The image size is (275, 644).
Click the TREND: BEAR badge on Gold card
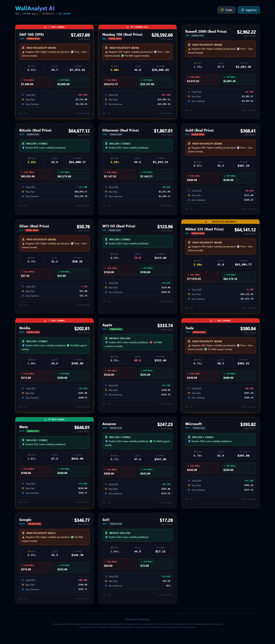(x=198, y=135)
